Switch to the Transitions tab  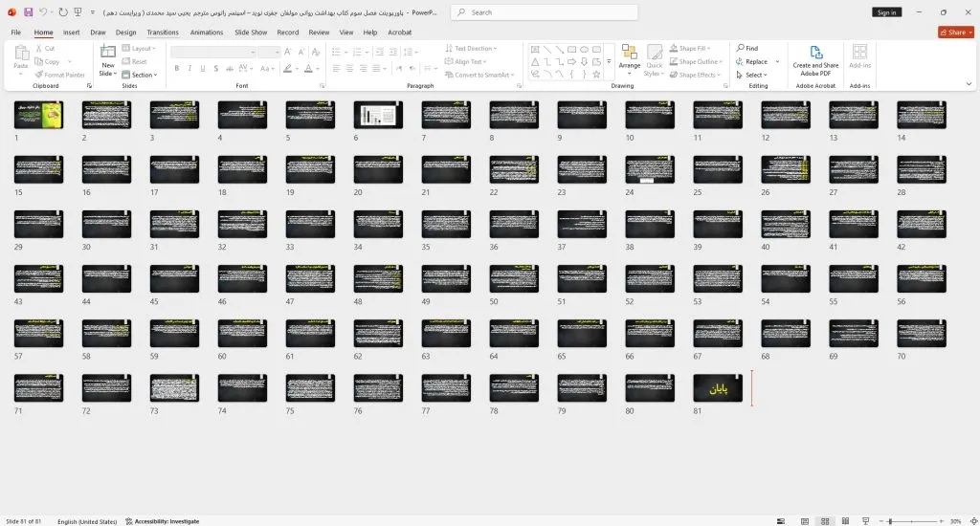point(163,32)
